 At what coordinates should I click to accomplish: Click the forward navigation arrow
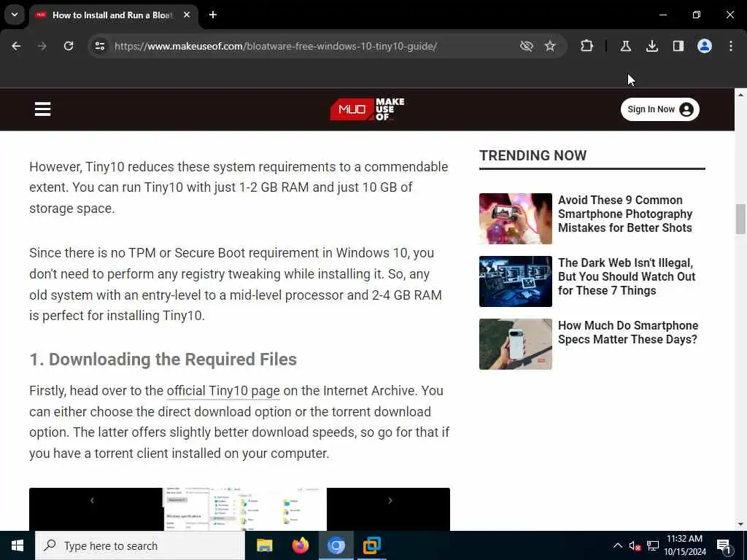(x=42, y=46)
